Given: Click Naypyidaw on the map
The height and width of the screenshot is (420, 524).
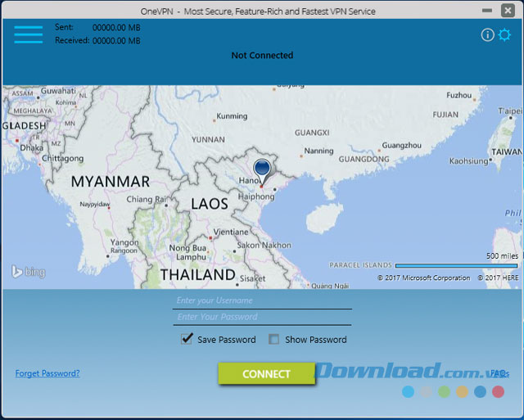Looking at the screenshot, I should [95, 204].
